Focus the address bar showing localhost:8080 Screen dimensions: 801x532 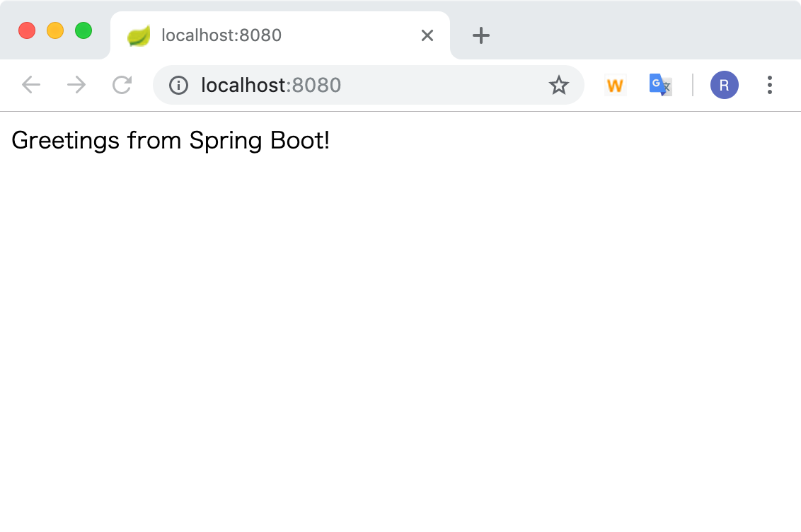click(369, 86)
